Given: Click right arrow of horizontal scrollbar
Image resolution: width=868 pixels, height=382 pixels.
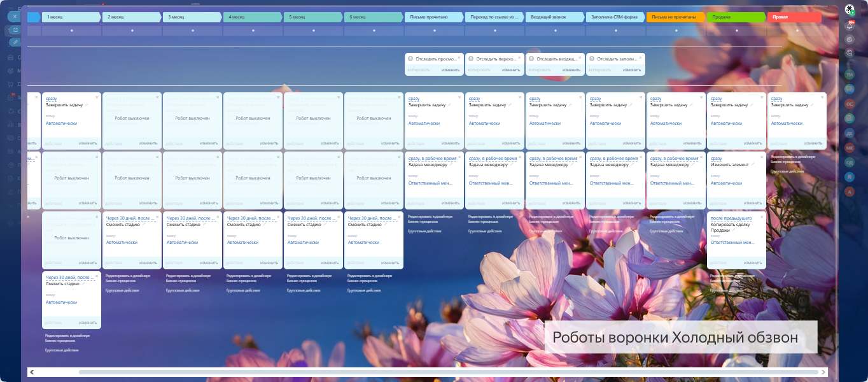Looking at the screenshot, I should [824, 371].
